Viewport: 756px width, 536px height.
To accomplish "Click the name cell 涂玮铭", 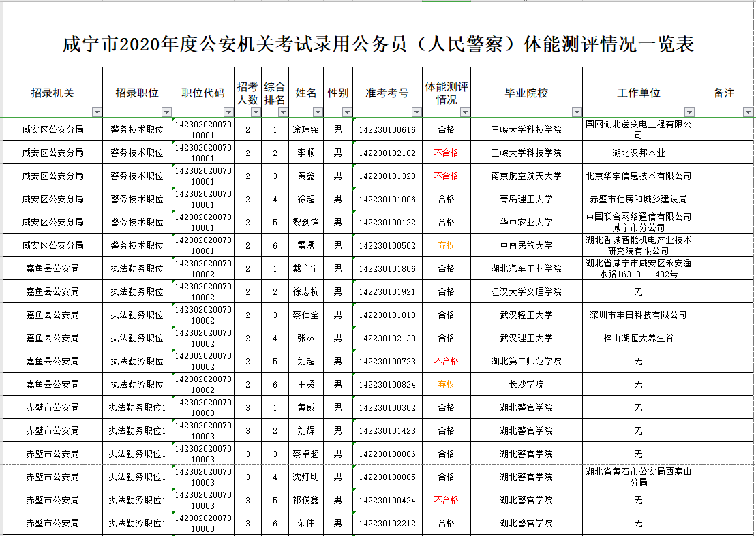I will click(x=306, y=129).
